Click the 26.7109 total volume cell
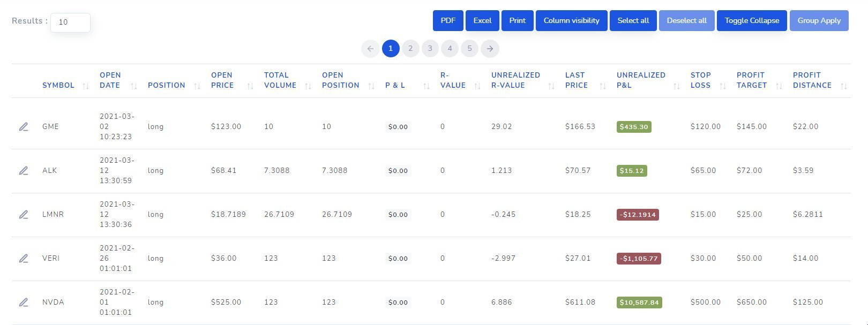The height and width of the screenshot is (325, 868). 279,215
